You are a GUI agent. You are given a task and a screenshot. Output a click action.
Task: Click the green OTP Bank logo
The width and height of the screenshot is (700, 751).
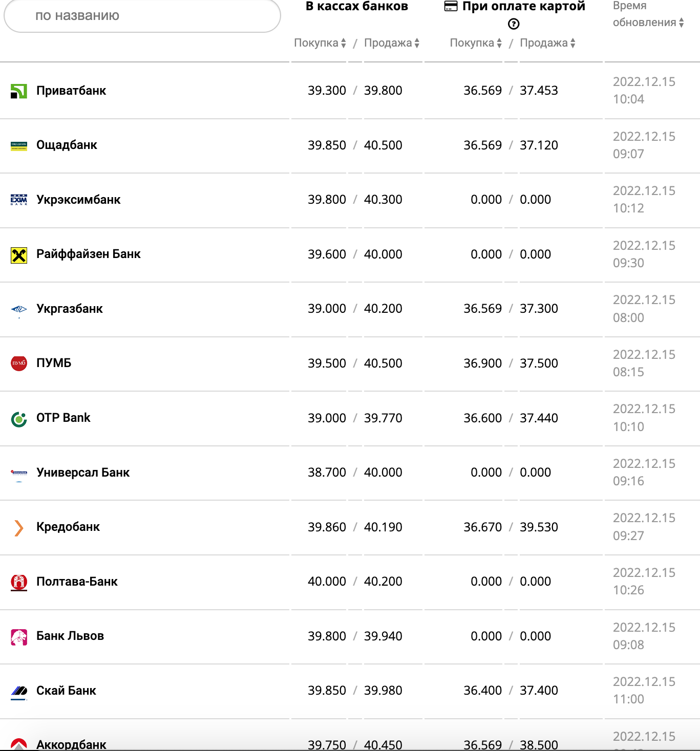pos(19,419)
